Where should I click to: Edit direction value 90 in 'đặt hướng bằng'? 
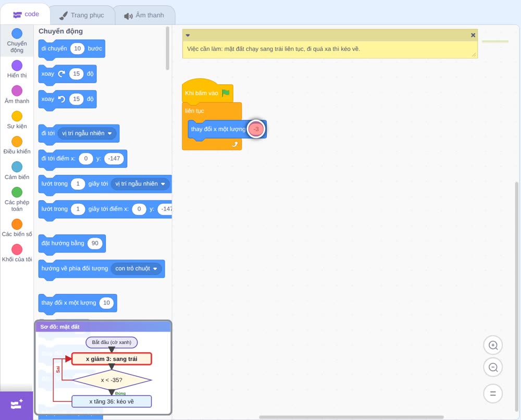[95, 243]
